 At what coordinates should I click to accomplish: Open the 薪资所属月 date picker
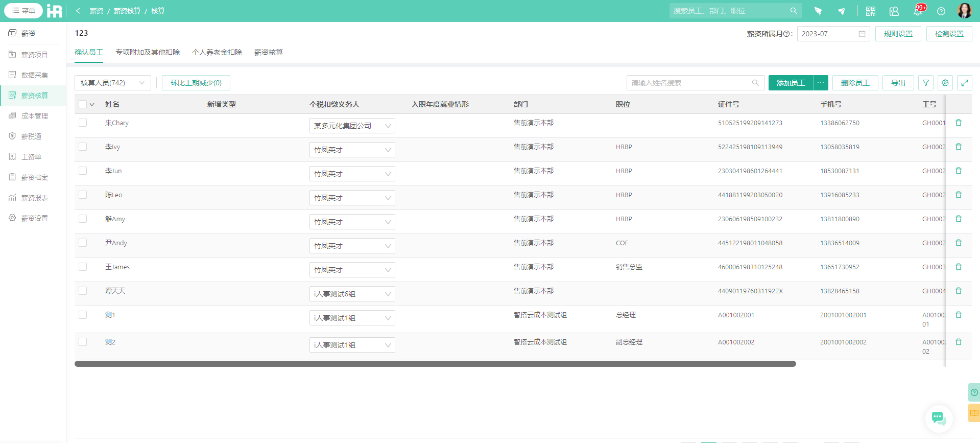coord(833,34)
